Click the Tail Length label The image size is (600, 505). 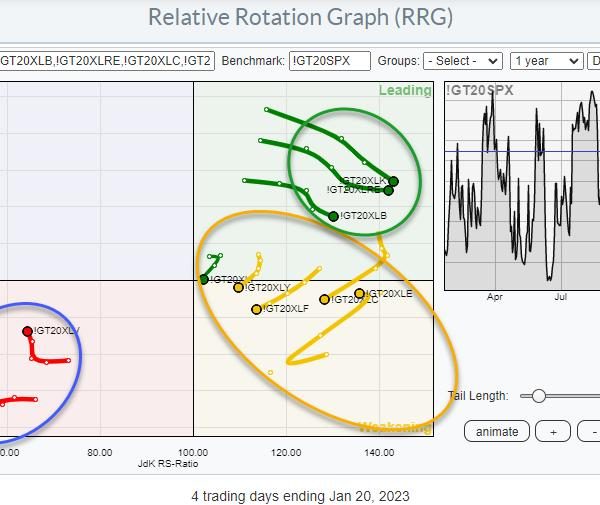coord(478,396)
